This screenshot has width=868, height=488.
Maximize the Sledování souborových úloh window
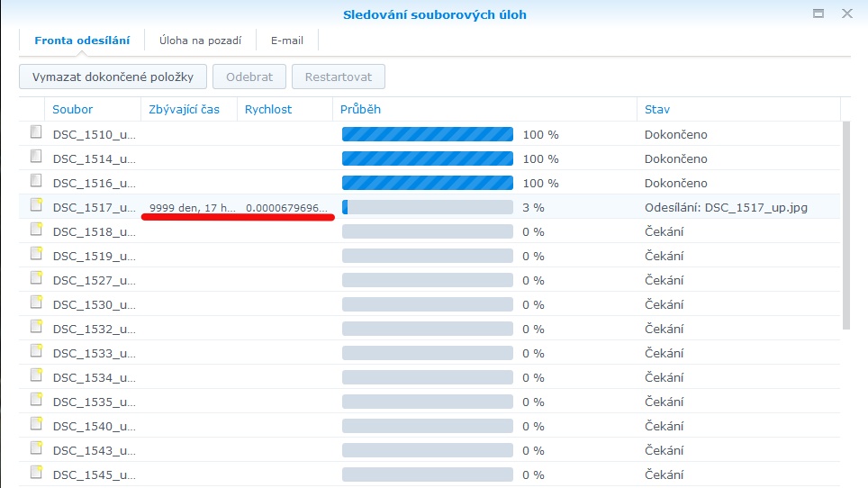[x=818, y=14]
